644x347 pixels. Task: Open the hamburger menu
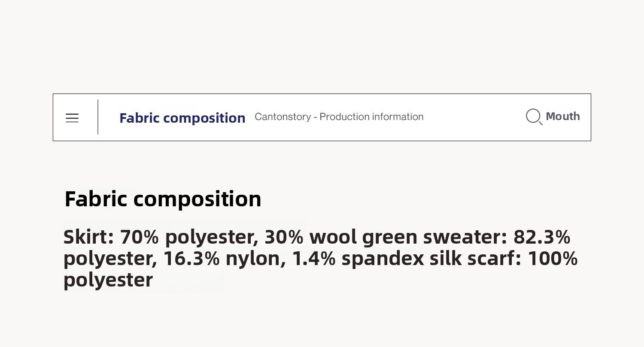72,118
